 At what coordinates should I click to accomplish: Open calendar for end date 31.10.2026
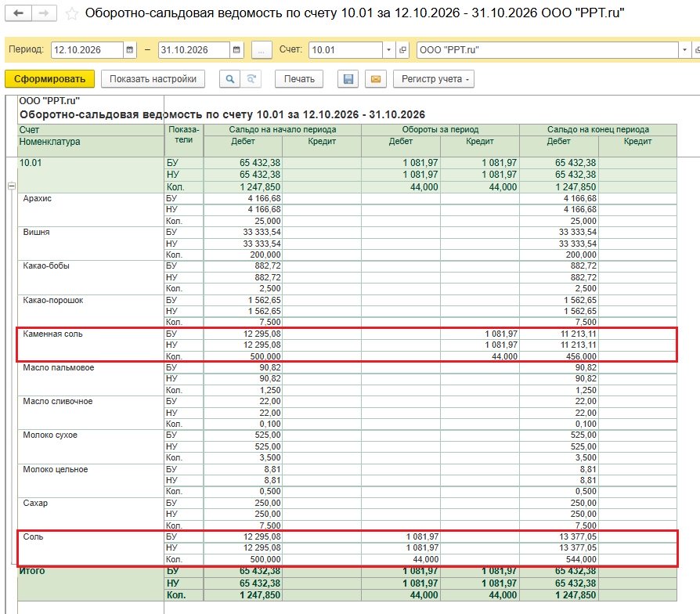tap(236, 49)
